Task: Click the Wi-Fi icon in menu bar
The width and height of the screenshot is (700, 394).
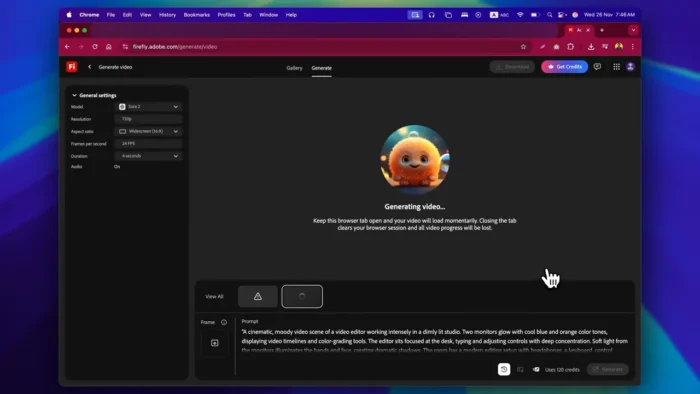Action: point(520,15)
